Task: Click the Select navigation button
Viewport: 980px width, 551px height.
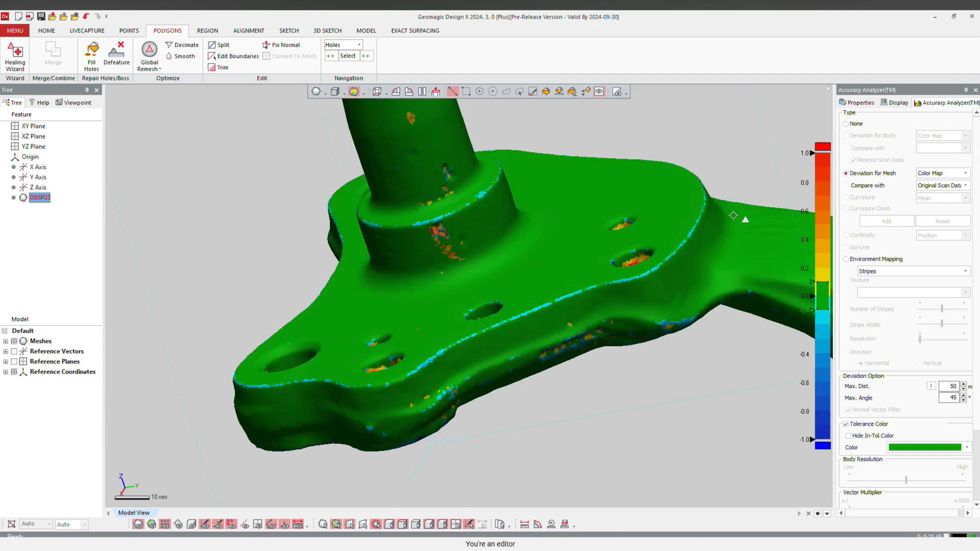Action: coord(348,56)
